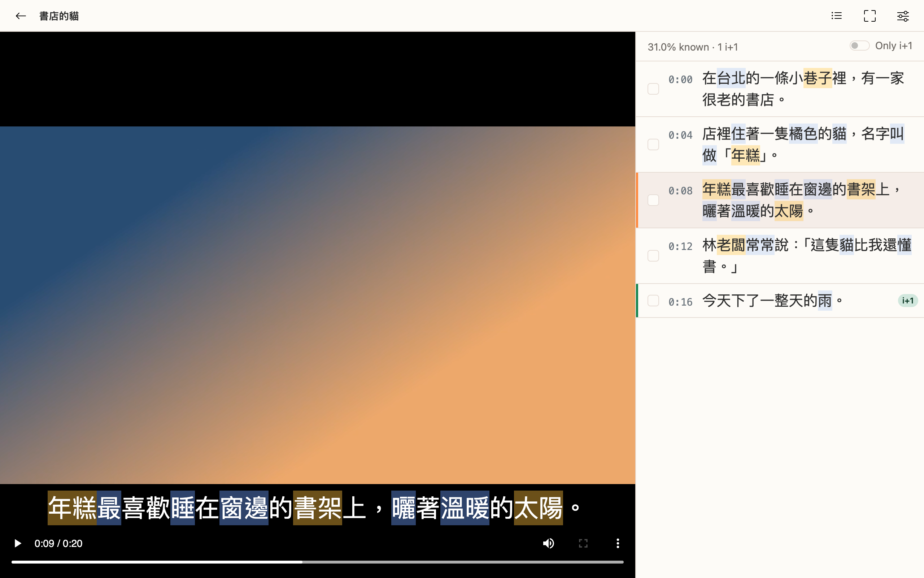Click the word 雨 in the 0:16 line
The width and height of the screenshot is (924, 578).
click(x=825, y=301)
